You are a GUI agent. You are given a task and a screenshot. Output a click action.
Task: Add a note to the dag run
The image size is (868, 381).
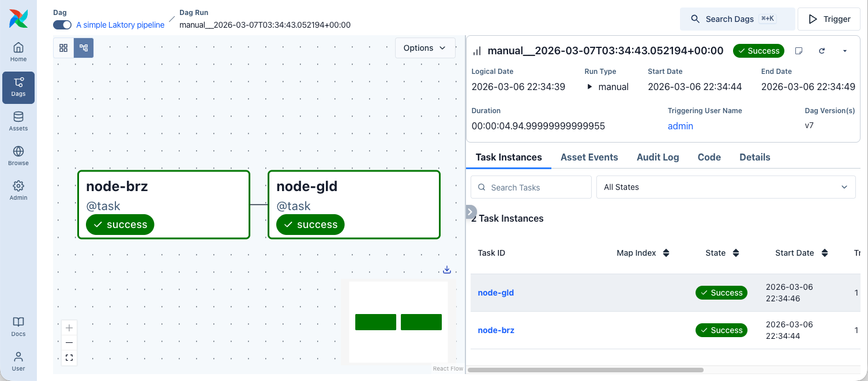pos(799,51)
